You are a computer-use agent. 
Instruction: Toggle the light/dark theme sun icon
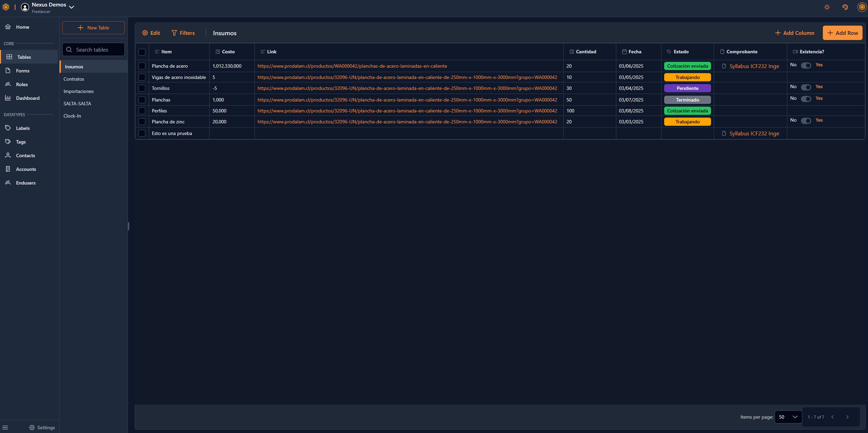[x=827, y=7]
